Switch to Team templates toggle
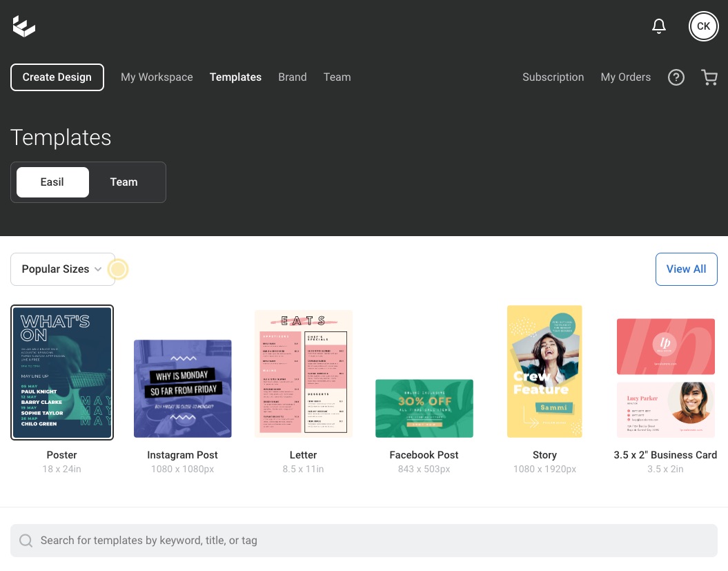Screen dimensions: 728x571 (124, 182)
